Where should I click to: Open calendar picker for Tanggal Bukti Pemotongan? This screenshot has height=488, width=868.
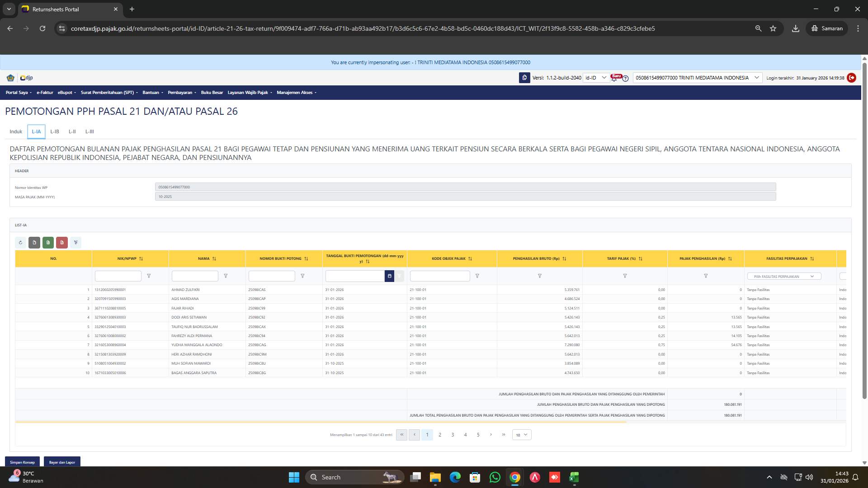(x=389, y=276)
